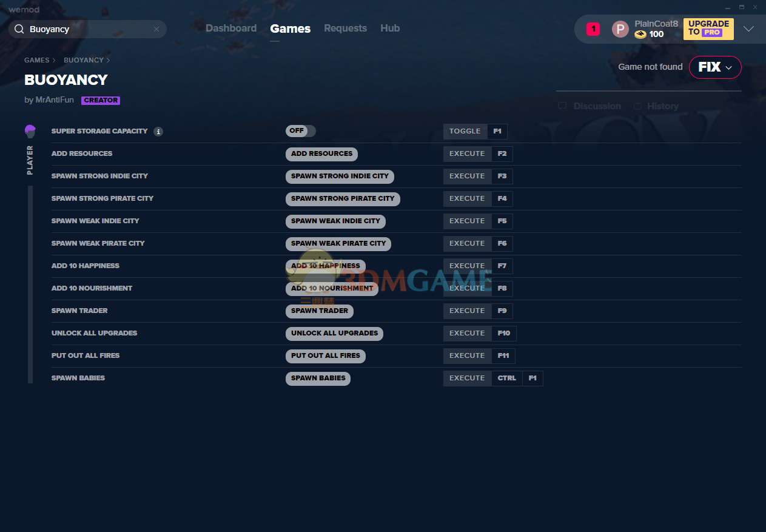Image resolution: width=766 pixels, height=532 pixels.
Task: Go to GAMES breadcrumb
Action: [36, 60]
